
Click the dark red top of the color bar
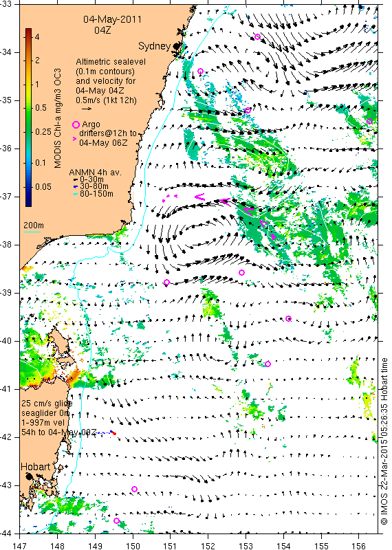point(28,32)
